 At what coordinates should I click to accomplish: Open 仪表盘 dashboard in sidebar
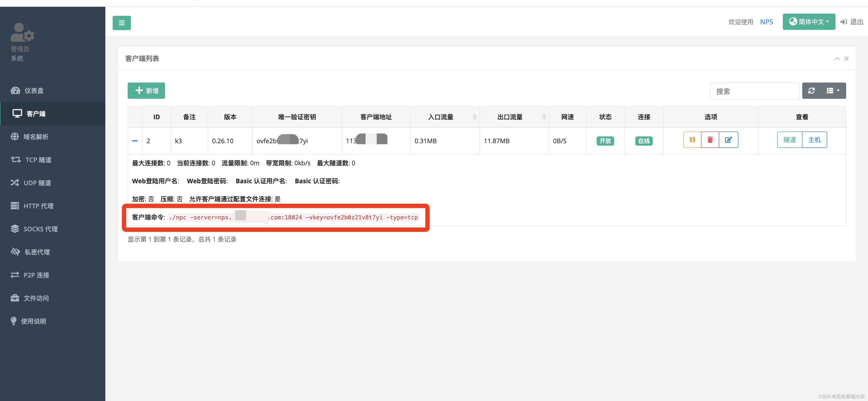(x=34, y=91)
